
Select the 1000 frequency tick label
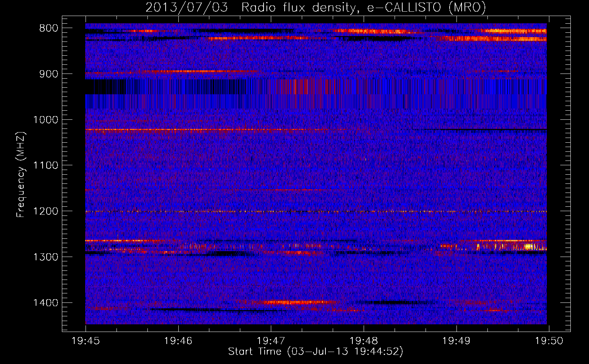[x=46, y=120]
